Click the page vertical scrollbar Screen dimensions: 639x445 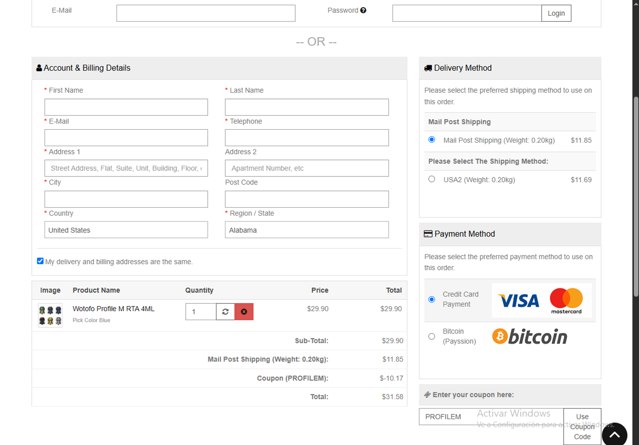(636, 196)
